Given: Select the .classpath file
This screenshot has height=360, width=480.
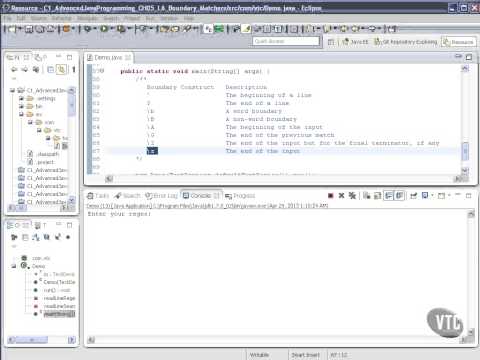Looking at the screenshot, I should 43,154.
